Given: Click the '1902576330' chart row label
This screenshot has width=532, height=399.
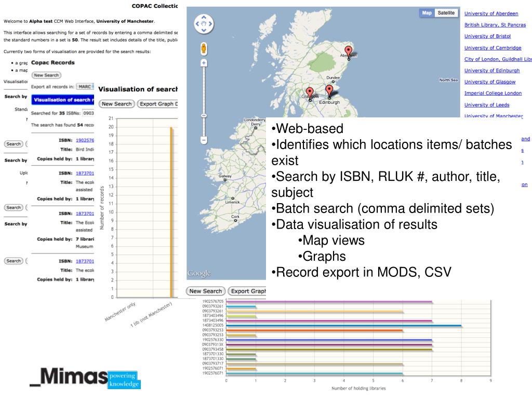Looking at the screenshot, I should 212,340.
